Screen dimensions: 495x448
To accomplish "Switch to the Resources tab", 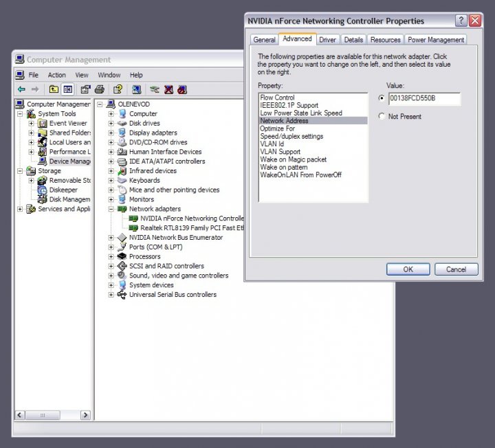I will click(x=386, y=40).
